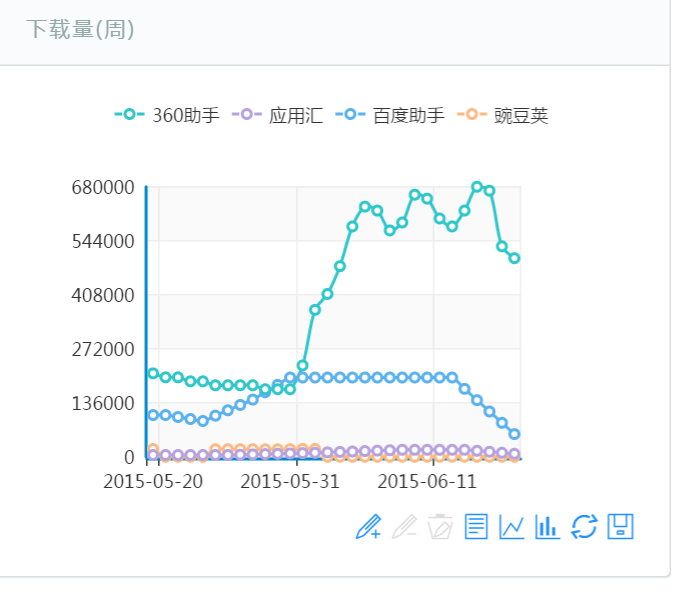This screenshot has width=679, height=595.
Task: Click the last 百度助手 data point
Action: (x=514, y=434)
